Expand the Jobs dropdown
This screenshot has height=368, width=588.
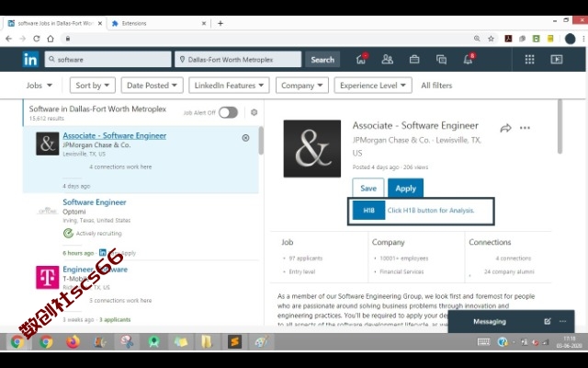(x=39, y=86)
